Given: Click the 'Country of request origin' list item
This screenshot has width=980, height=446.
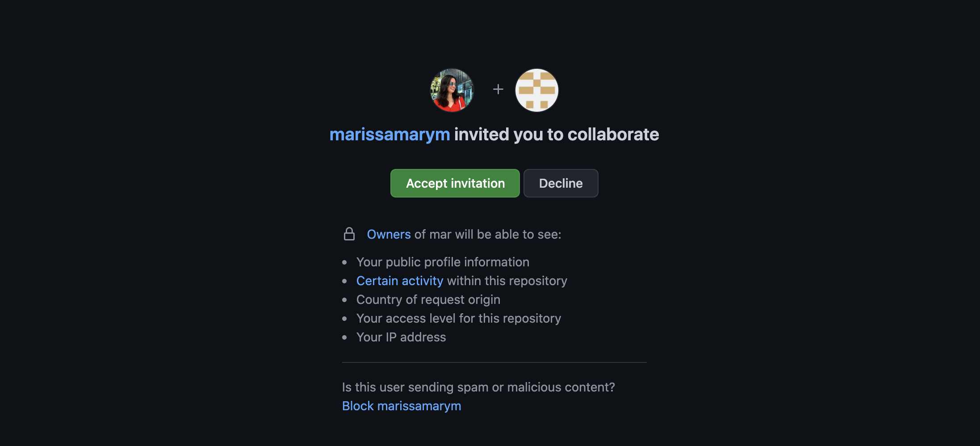Looking at the screenshot, I should click(428, 299).
